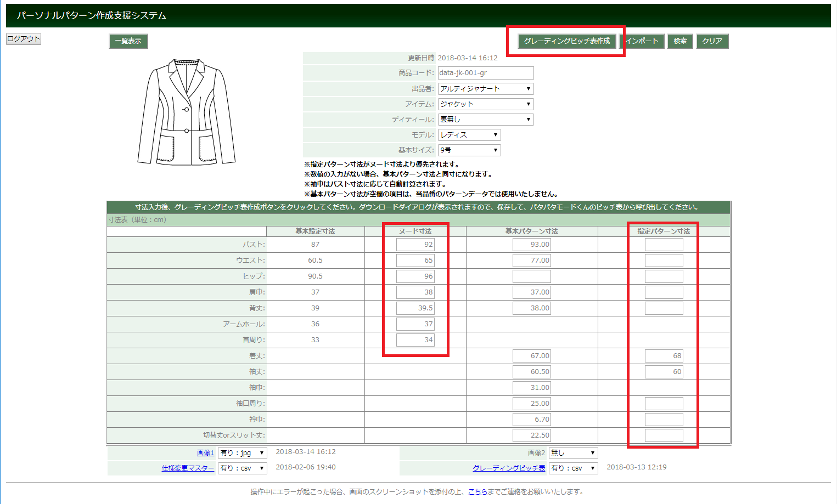Select the 首周り nude size field
Viewport: 837px width, 504px height.
415,340
